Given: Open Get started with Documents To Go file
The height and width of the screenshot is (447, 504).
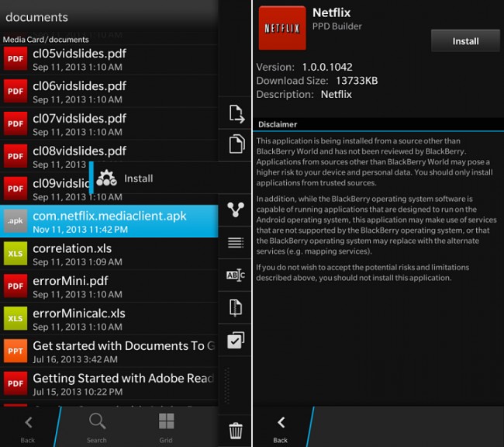Looking at the screenshot, I should click(x=109, y=352).
